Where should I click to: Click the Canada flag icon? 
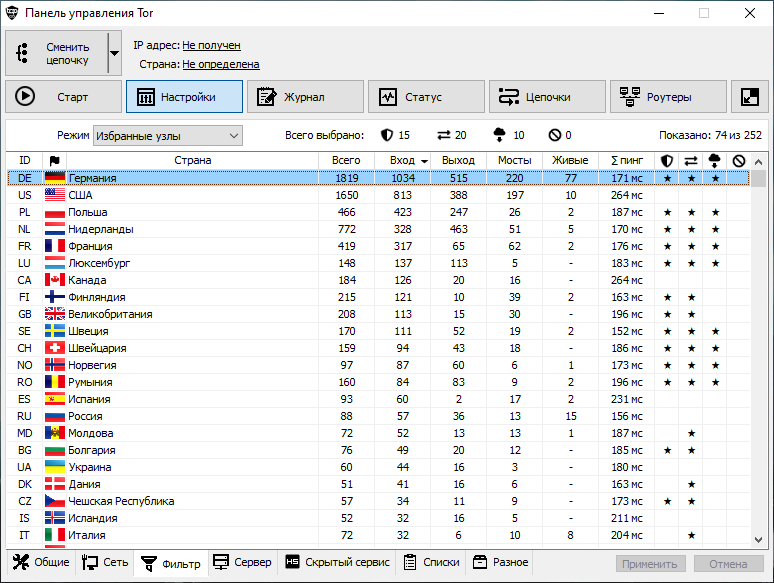click(55, 280)
